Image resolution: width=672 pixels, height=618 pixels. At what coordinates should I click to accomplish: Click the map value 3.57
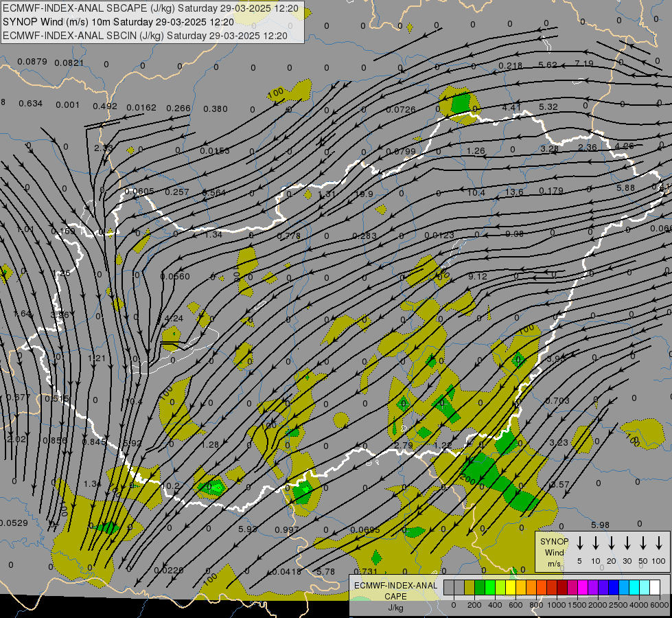[559, 485]
